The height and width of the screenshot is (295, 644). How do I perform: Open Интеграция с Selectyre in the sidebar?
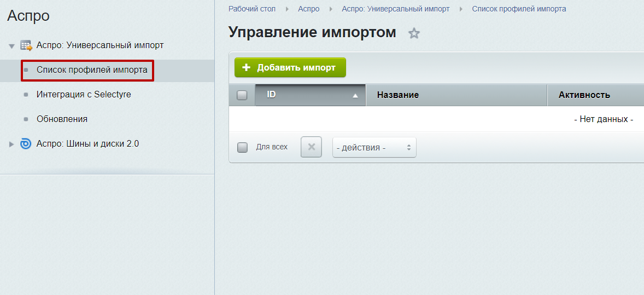[84, 94]
